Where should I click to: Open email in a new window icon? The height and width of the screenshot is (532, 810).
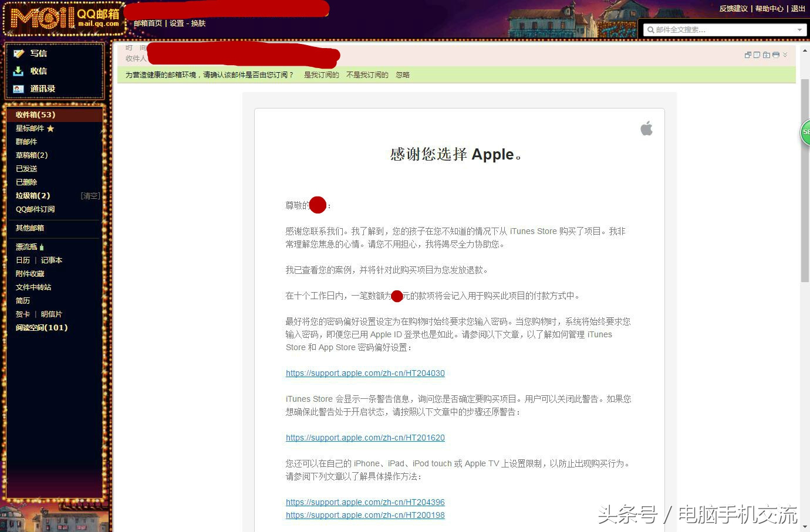747,55
